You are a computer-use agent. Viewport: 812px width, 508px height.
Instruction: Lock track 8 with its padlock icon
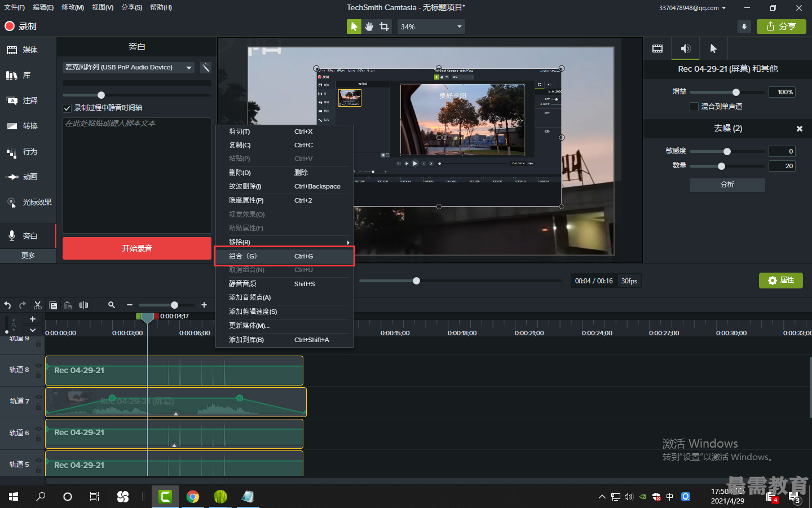tap(38, 375)
